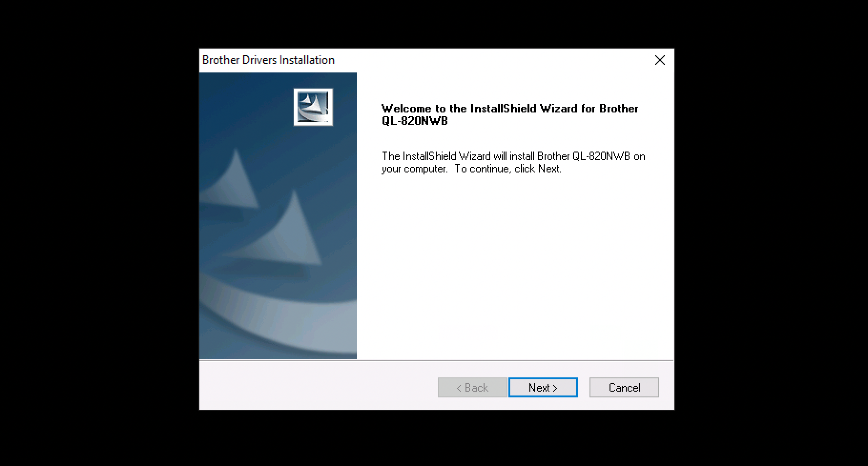Click the greyed-out Back button

click(x=472, y=387)
